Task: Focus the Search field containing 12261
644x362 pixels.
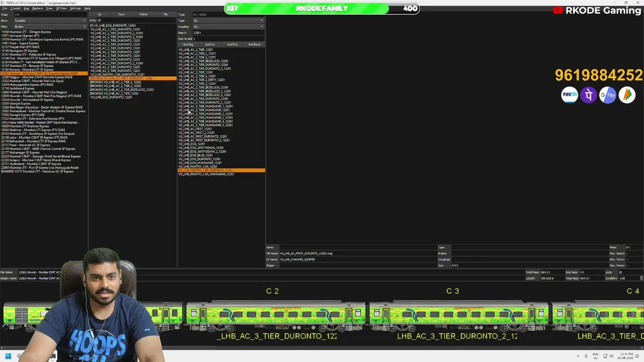Action: [x=228, y=33]
